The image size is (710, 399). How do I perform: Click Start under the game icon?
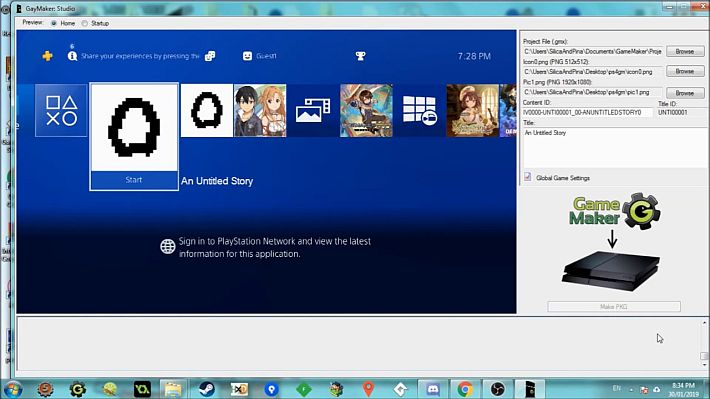[134, 180]
